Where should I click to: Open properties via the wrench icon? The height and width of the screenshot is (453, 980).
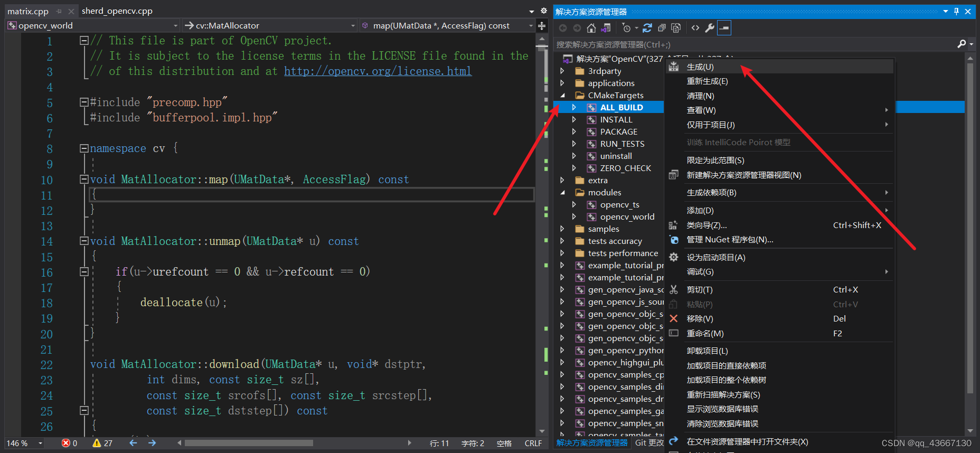click(710, 28)
